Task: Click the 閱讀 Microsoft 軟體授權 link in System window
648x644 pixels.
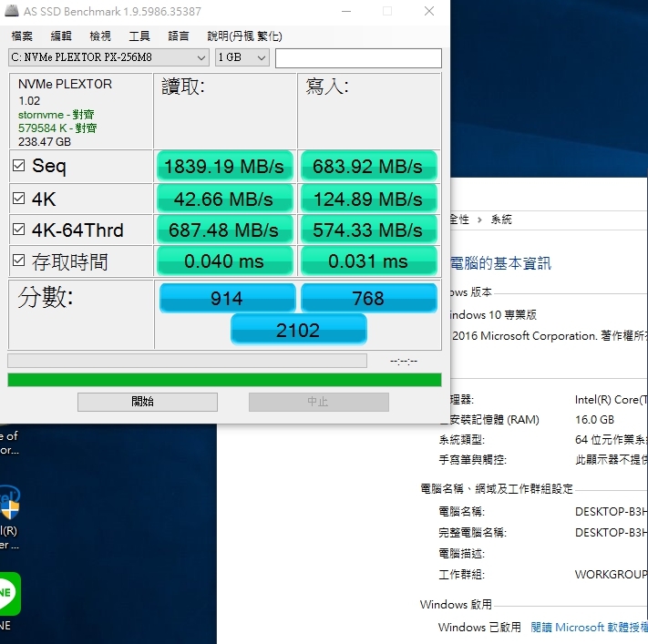Action: (x=589, y=627)
